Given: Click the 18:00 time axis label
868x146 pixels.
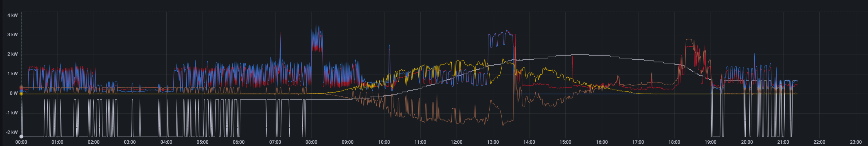Looking at the screenshot, I should pos(674,142).
